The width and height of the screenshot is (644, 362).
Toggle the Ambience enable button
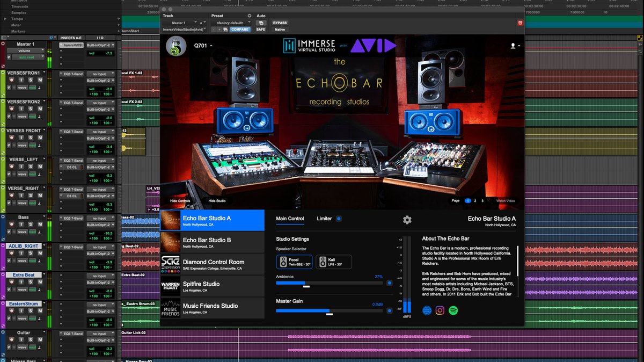click(x=390, y=283)
